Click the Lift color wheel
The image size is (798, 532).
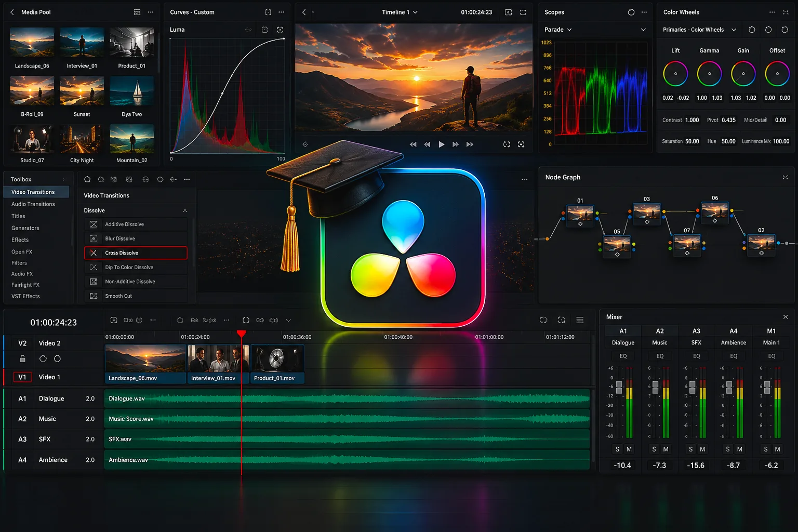(x=675, y=74)
